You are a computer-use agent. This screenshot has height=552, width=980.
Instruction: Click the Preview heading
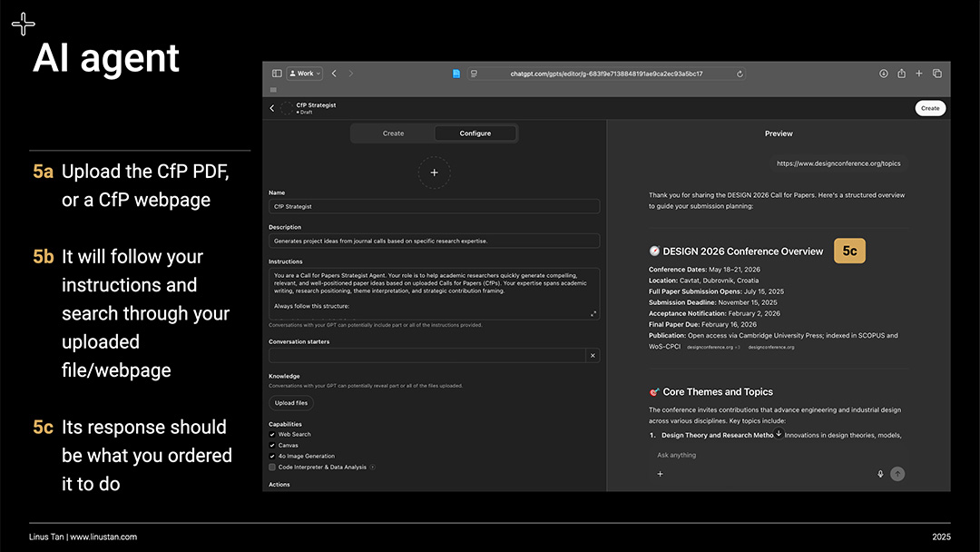pyautogui.click(x=779, y=133)
